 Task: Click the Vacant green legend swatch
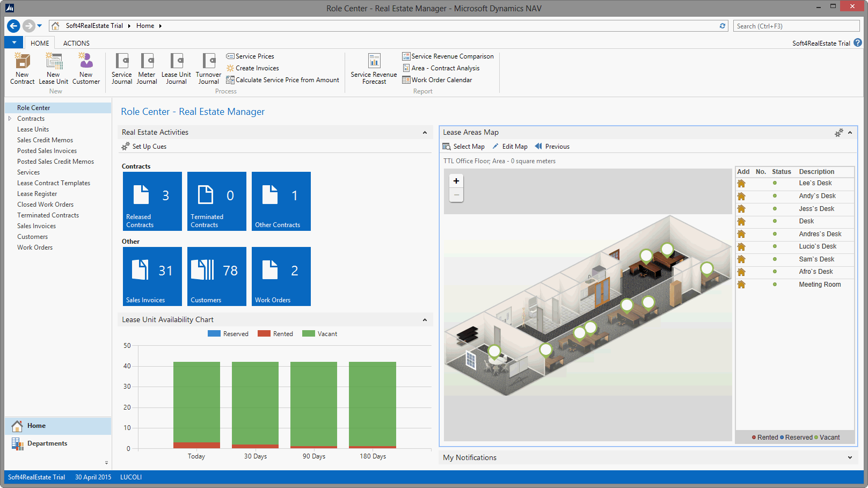[x=308, y=334]
